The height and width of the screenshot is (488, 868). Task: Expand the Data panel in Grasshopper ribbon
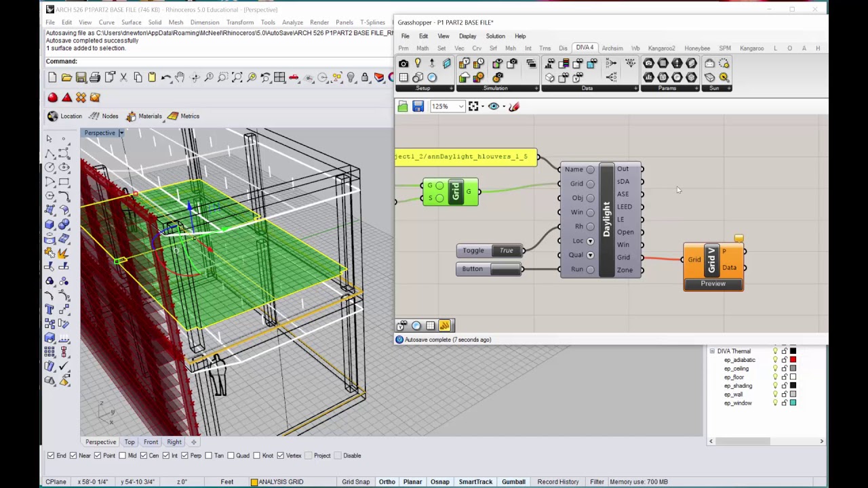coord(635,88)
